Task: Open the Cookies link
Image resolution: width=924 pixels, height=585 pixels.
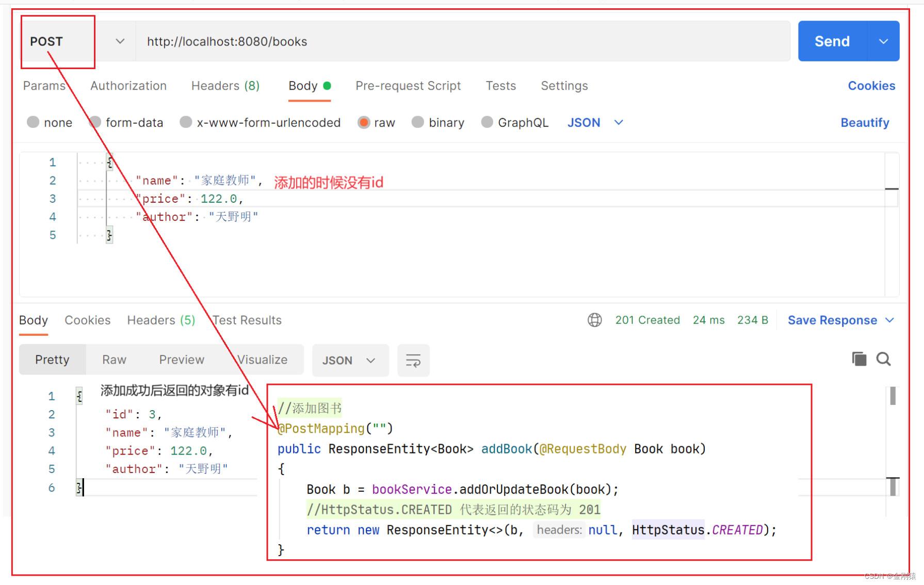Action: click(871, 86)
